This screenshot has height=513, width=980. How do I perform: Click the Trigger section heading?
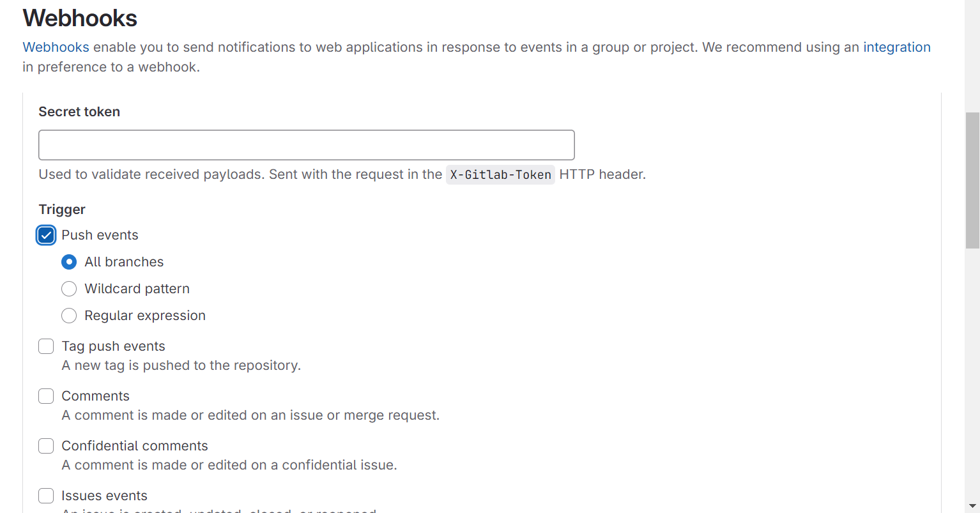pyautogui.click(x=62, y=210)
